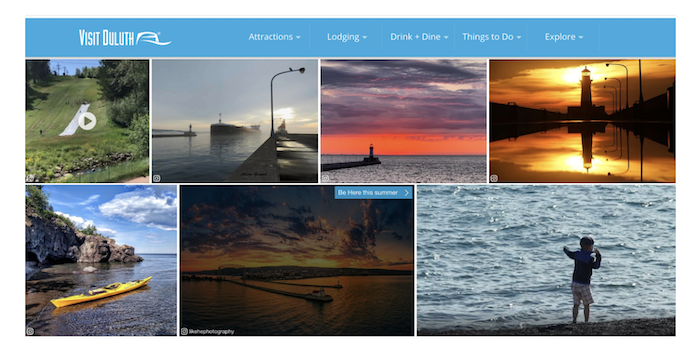Play the grassy hill slide video

tap(87, 121)
